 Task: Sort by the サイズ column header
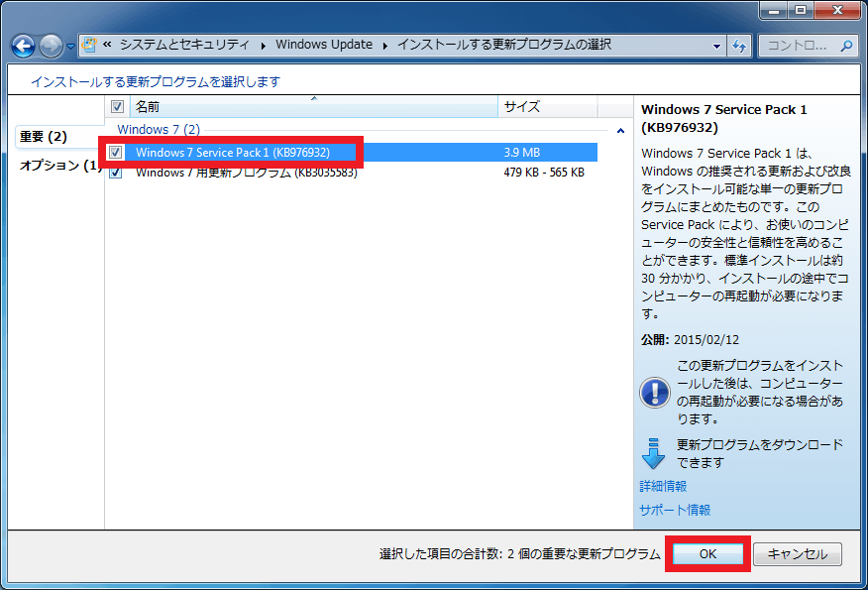click(548, 106)
